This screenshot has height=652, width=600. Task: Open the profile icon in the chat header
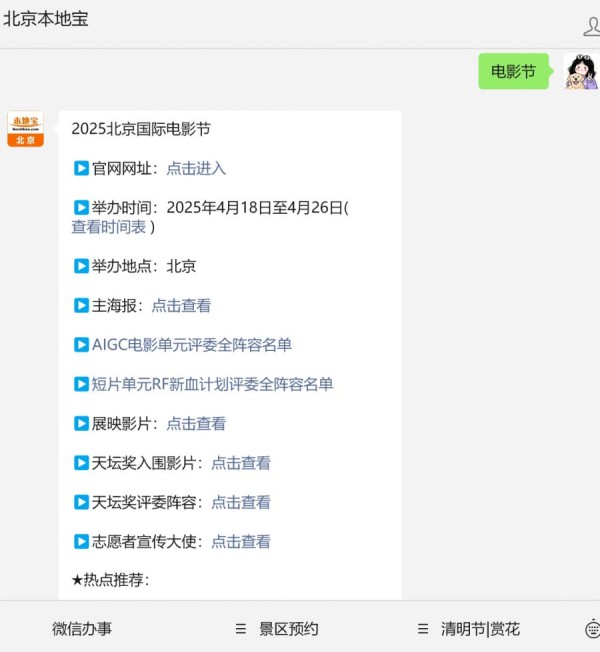point(592,27)
